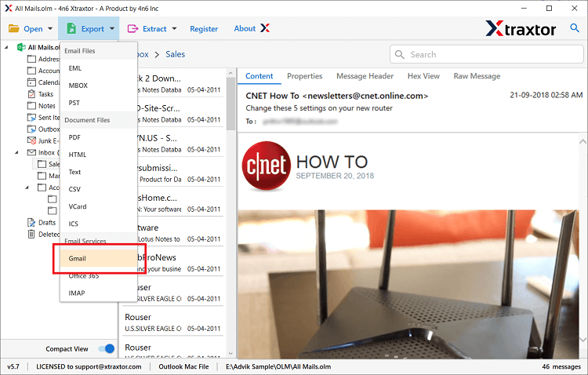This screenshot has height=375, width=588.
Task: Choose VCard export option
Action: click(x=98, y=206)
